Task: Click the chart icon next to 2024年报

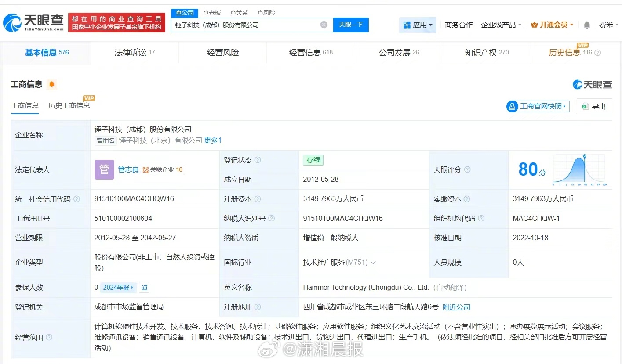Action: click(x=145, y=288)
